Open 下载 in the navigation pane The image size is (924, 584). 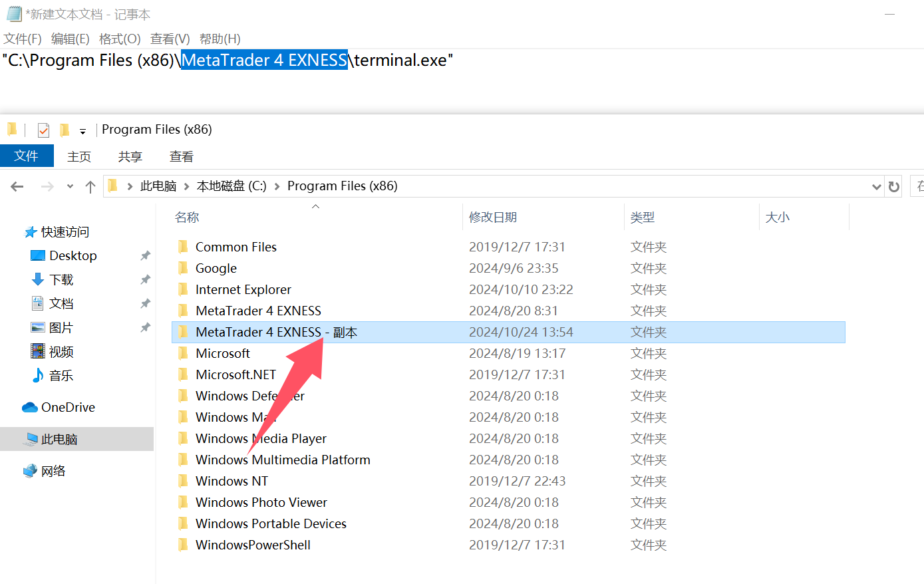[x=61, y=280]
